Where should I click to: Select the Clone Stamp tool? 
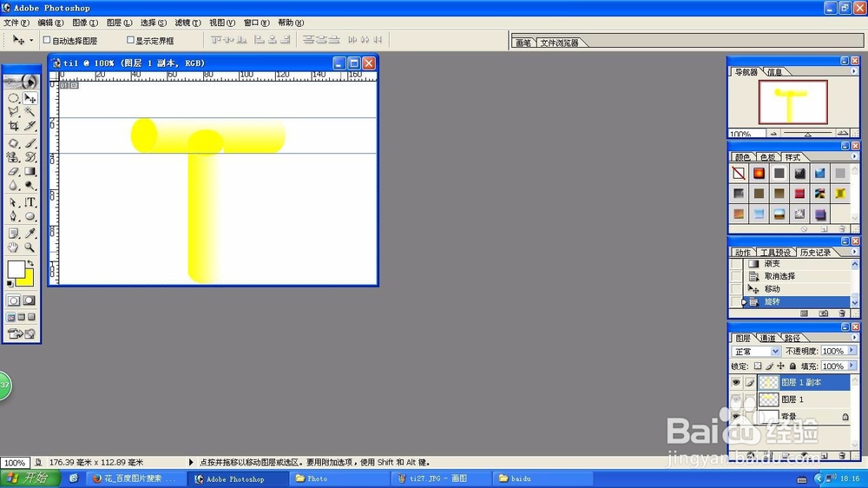[13, 157]
